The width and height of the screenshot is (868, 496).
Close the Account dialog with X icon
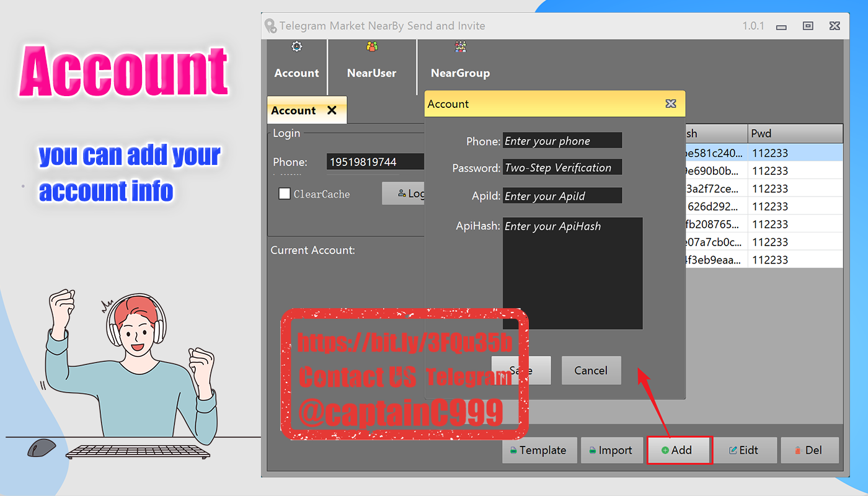tap(671, 104)
